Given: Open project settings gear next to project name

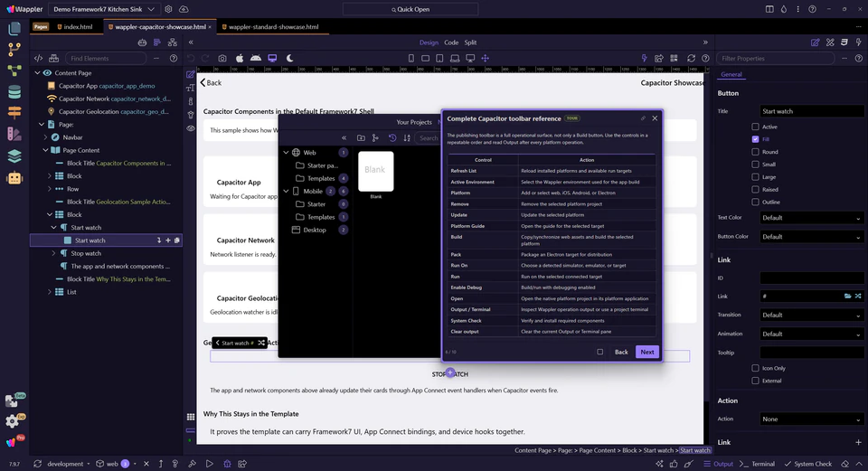Looking at the screenshot, I should click(168, 9).
